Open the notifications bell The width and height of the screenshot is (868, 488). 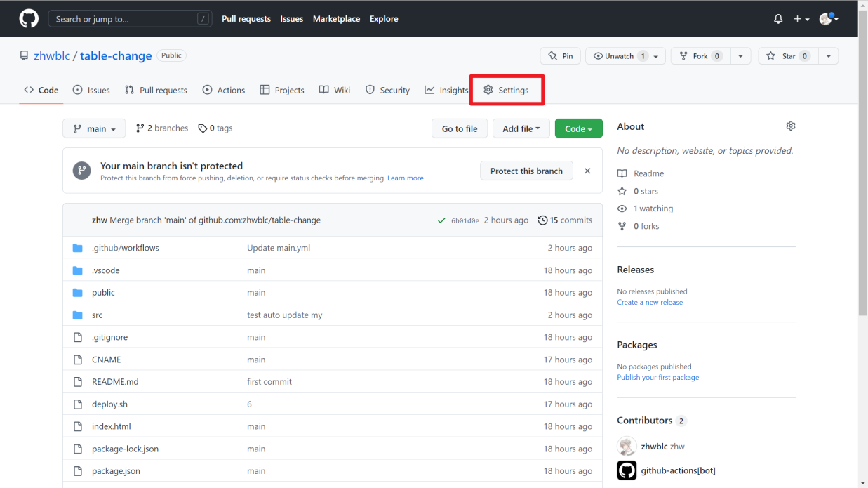778,19
